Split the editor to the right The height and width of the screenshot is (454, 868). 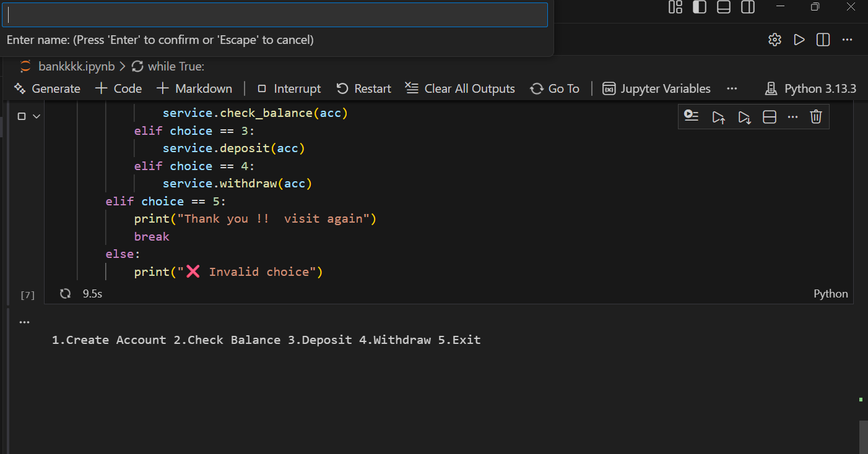point(823,40)
